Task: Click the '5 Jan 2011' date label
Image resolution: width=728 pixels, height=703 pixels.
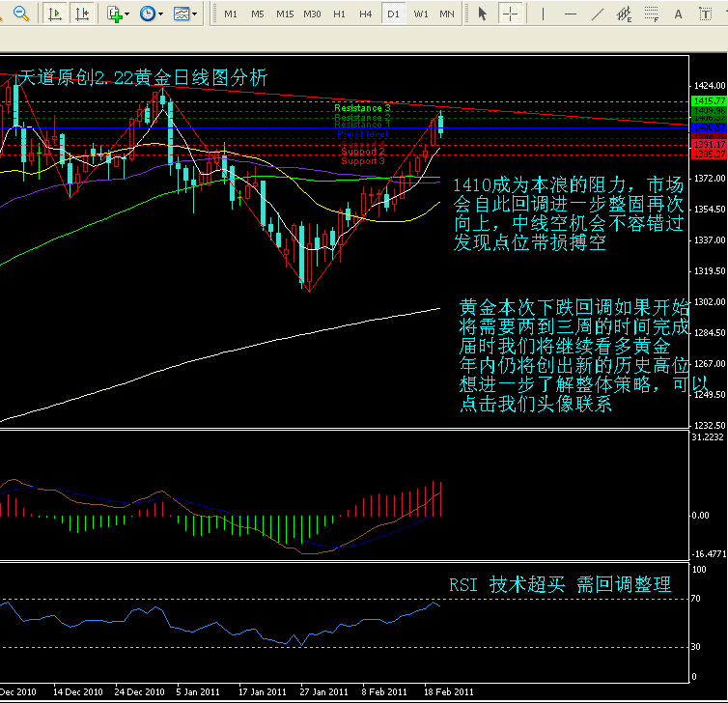Action: coord(198,691)
